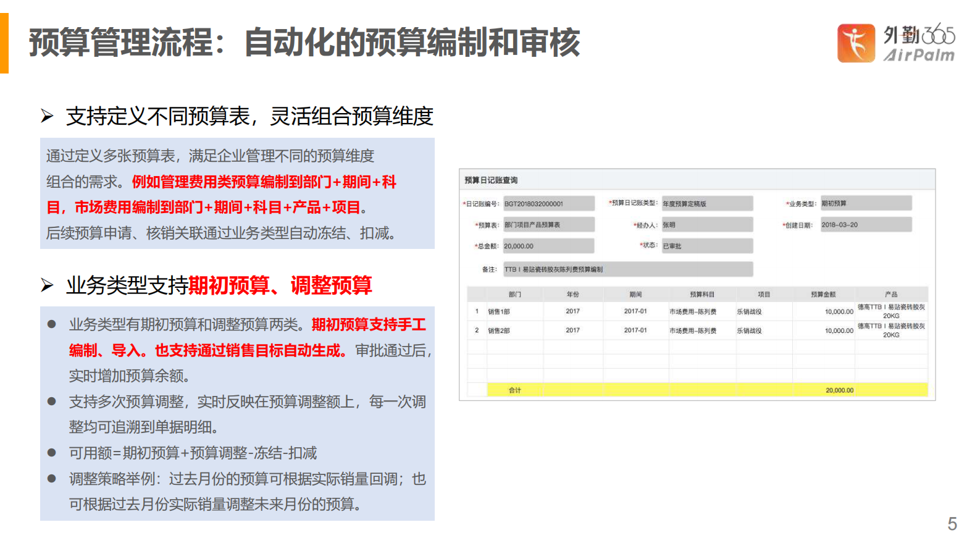Click year 2017 in 销售2部 row
The image size is (980, 551).
pyautogui.click(x=573, y=330)
